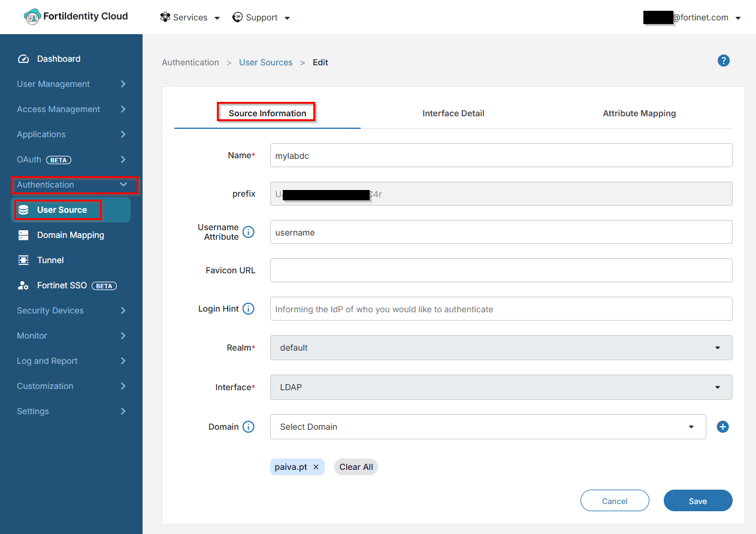Click the Support headset icon

[x=237, y=17]
